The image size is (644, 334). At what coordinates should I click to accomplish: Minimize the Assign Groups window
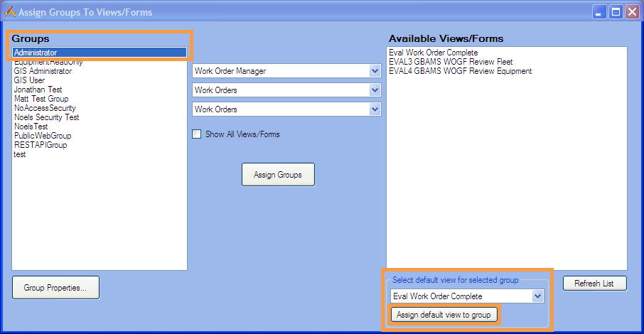pyautogui.click(x=599, y=12)
